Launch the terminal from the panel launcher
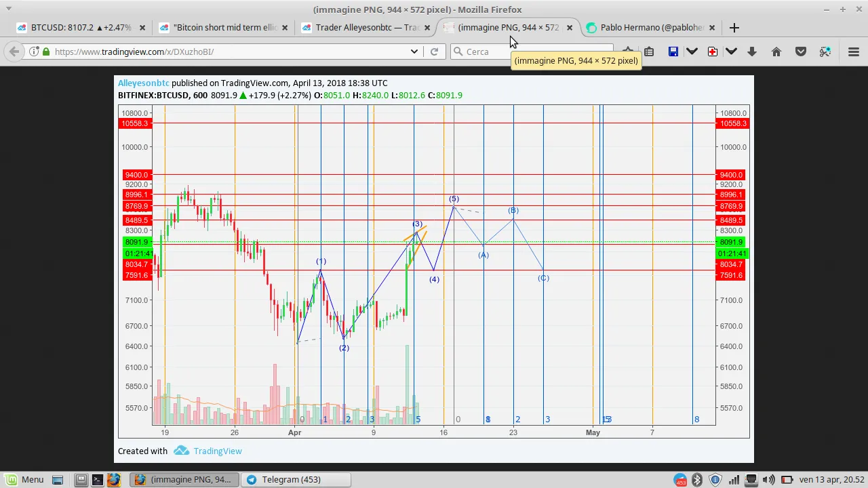 coord(97,480)
